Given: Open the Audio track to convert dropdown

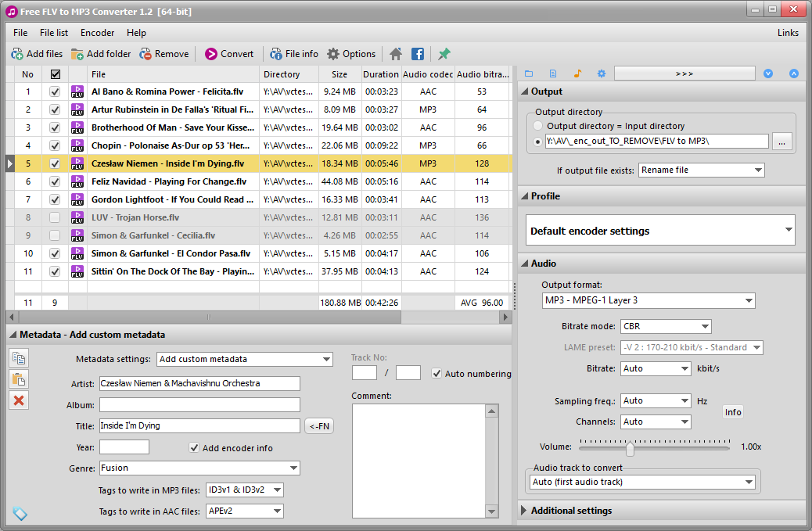Looking at the screenshot, I should coord(642,482).
